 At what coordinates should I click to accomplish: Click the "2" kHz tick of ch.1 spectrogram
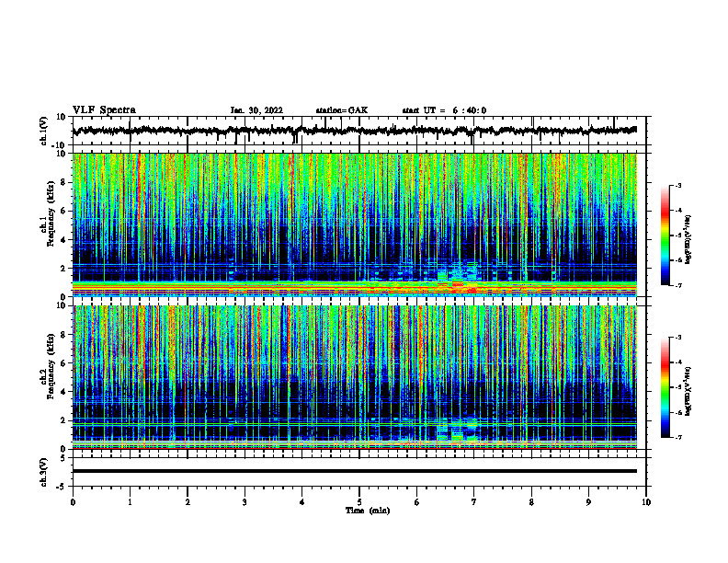(x=63, y=269)
